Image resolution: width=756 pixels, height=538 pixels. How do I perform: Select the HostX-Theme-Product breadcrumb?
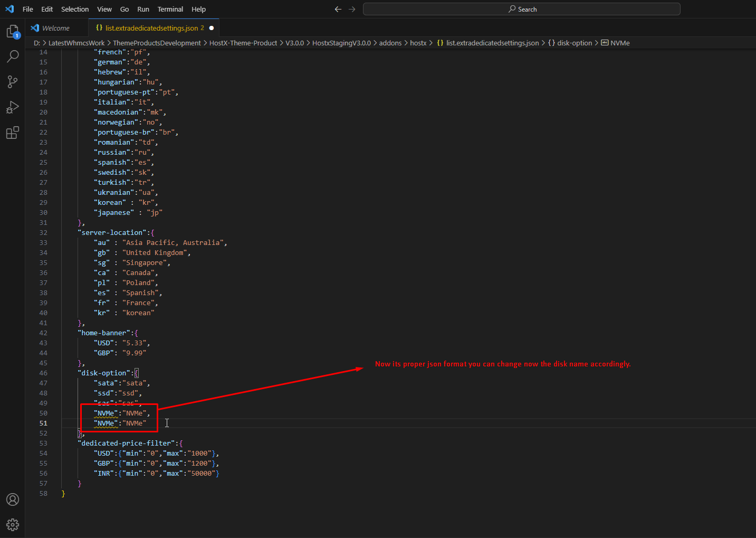click(x=243, y=43)
